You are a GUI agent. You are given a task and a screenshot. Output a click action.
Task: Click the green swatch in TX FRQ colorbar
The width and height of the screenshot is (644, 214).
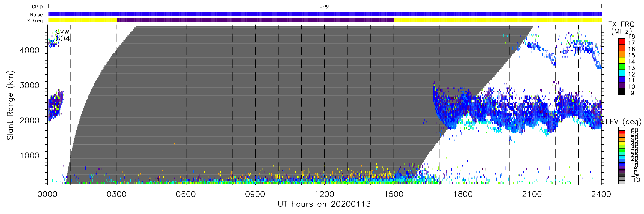622,66
